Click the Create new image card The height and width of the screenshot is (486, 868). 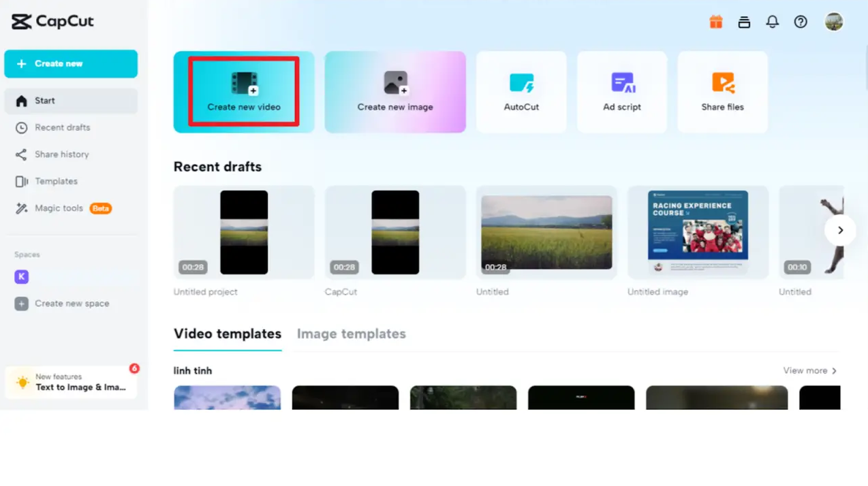pos(395,92)
